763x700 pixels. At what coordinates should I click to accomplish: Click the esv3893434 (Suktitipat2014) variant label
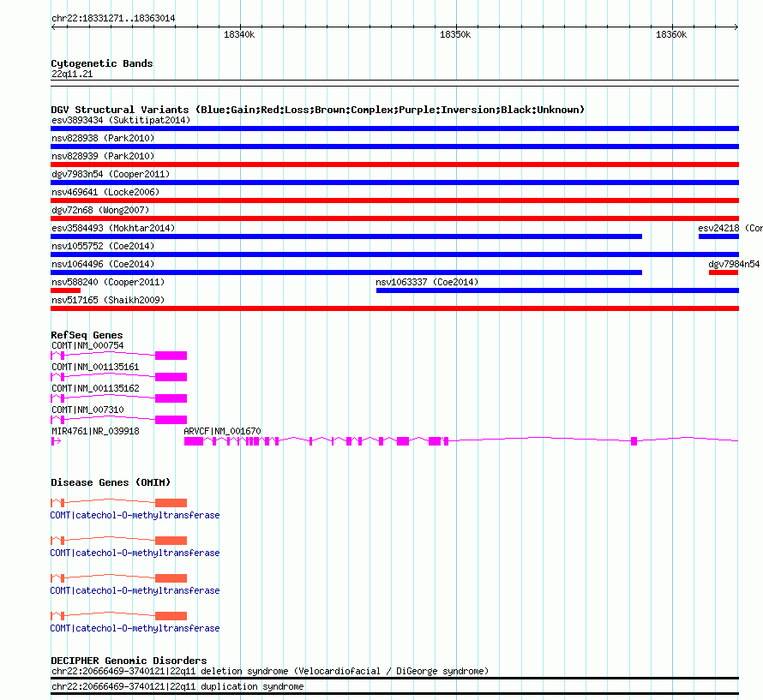121,120
